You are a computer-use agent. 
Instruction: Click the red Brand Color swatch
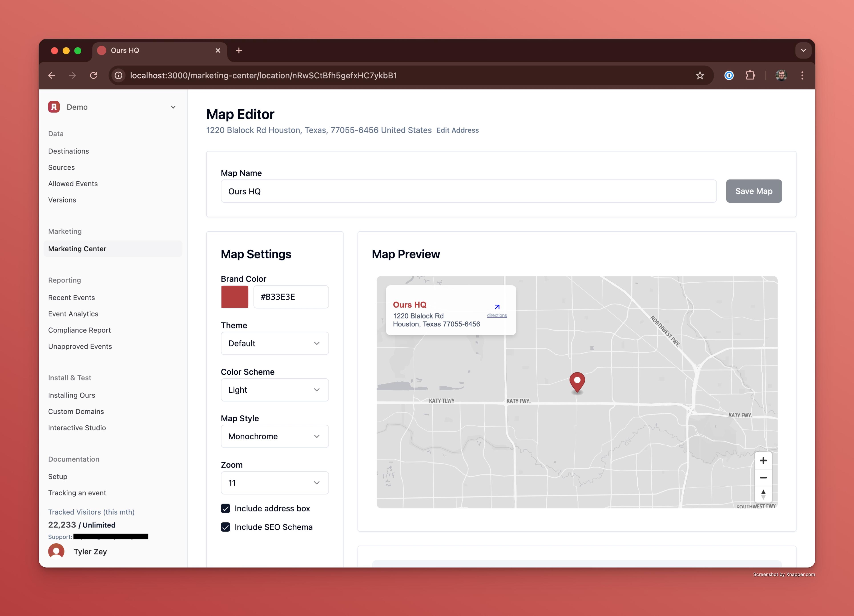[235, 297]
